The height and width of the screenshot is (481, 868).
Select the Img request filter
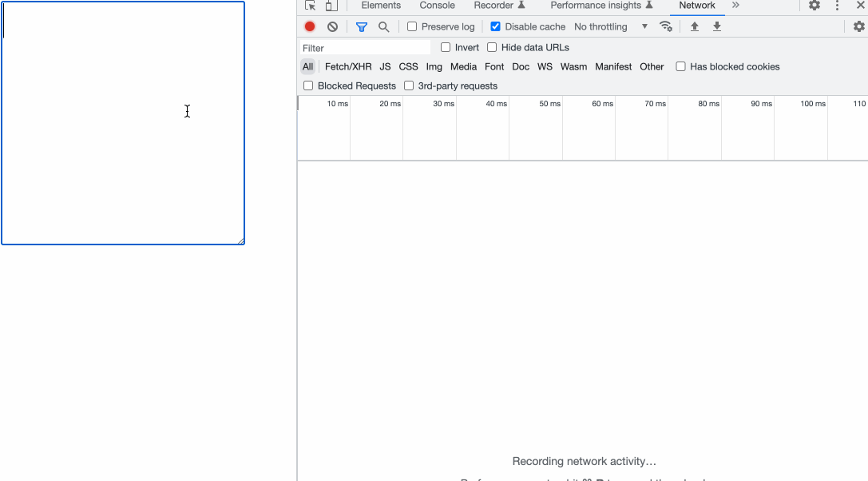pos(434,66)
